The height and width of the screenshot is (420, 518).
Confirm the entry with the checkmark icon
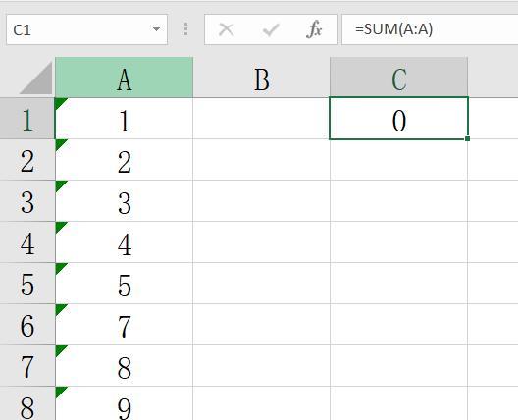tap(271, 30)
